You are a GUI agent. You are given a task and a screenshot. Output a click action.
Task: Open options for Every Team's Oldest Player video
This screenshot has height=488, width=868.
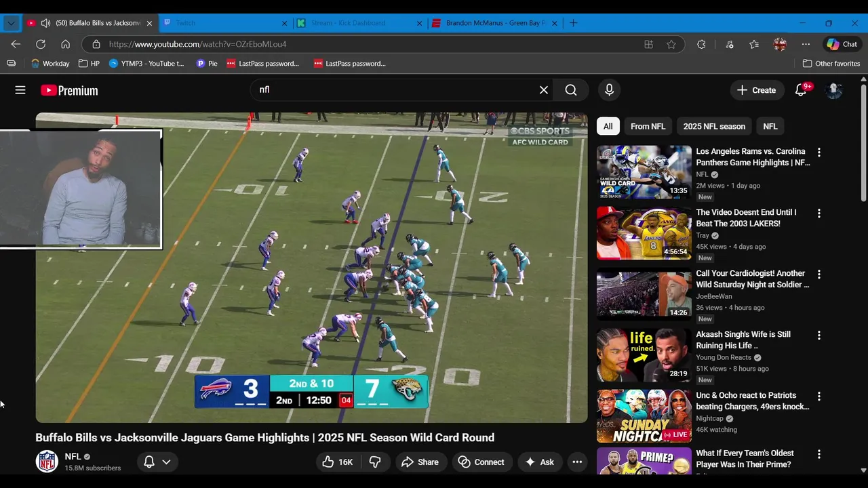coord(819,454)
